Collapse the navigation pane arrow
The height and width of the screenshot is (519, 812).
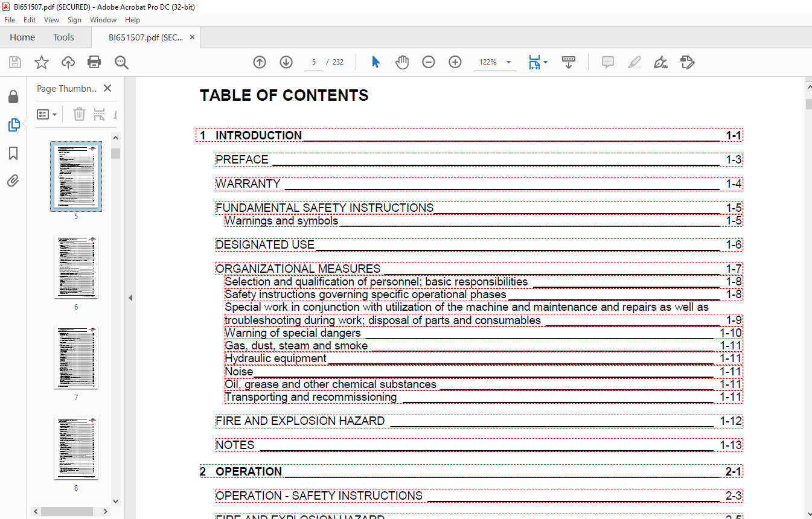pos(130,298)
